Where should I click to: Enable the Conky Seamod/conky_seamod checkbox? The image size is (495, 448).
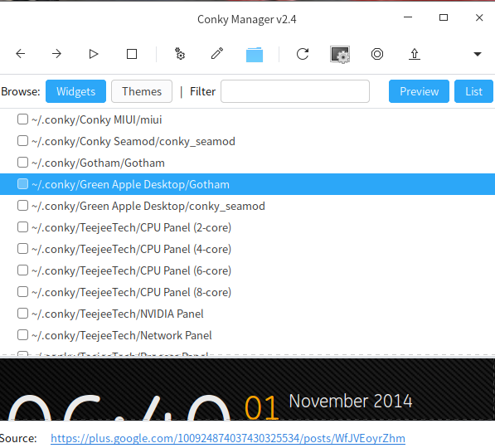(x=22, y=141)
